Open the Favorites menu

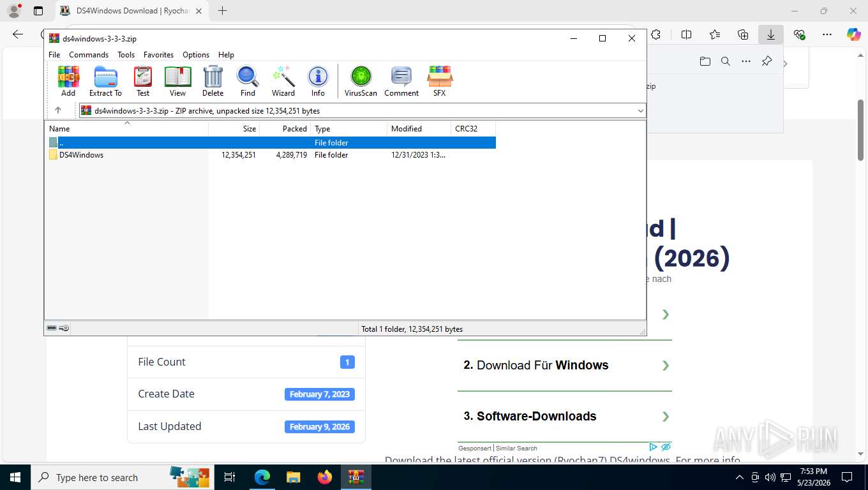click(x=158, y=55)
